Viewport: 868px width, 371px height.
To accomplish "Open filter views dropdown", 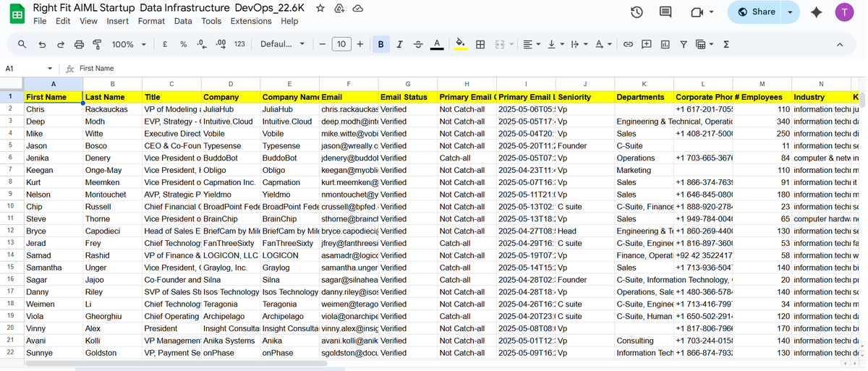I will 704,44.
